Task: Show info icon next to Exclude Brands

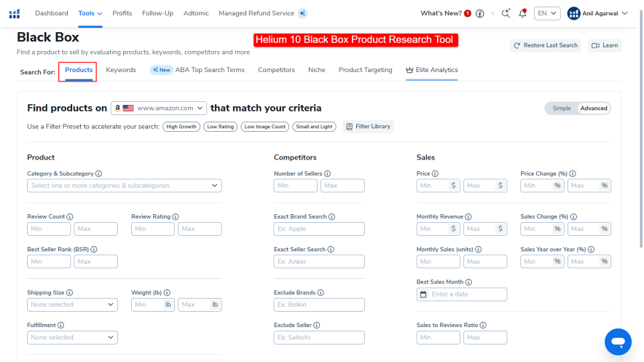Action: pyautogui.click(x=321, y=293)
